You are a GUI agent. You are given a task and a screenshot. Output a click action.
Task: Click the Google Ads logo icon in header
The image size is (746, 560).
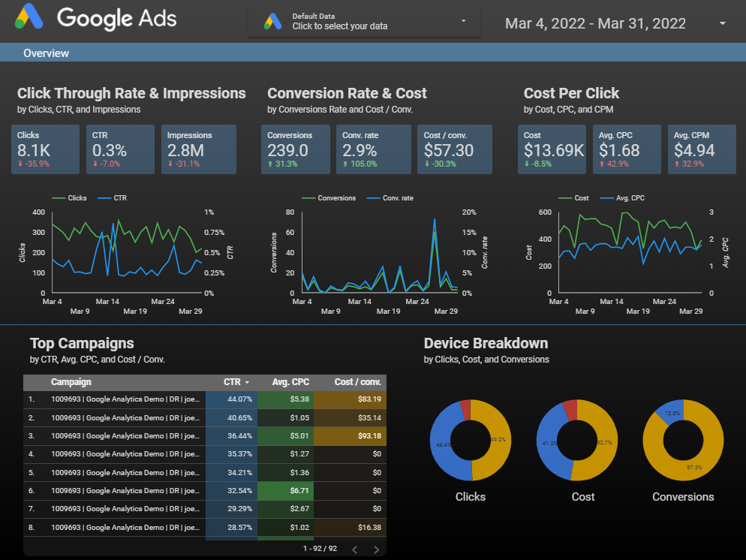click(29, 17)
